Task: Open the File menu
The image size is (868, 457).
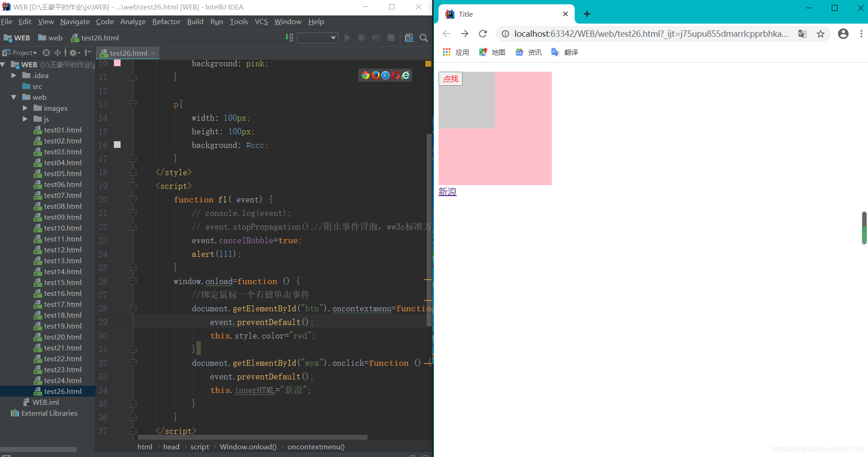Action: click(7, 21)
